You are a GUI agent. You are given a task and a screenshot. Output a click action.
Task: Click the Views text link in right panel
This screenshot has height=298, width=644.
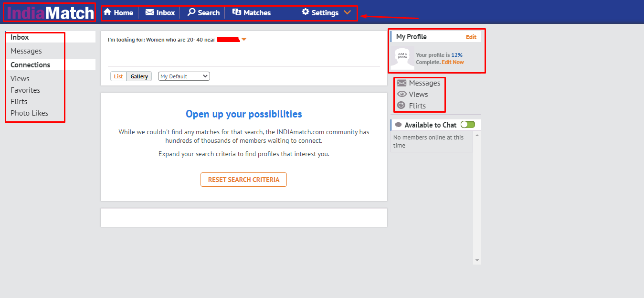pos(419,95)
